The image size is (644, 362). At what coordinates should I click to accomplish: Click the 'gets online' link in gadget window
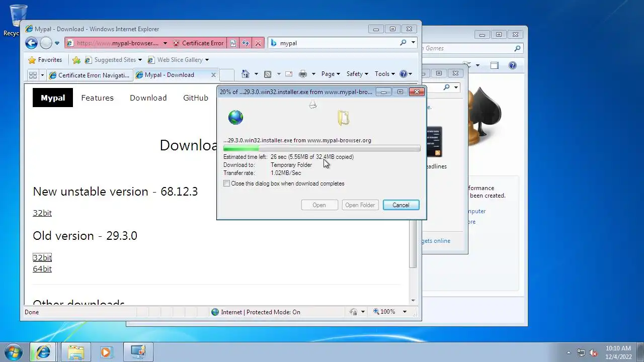click(436, 241)
